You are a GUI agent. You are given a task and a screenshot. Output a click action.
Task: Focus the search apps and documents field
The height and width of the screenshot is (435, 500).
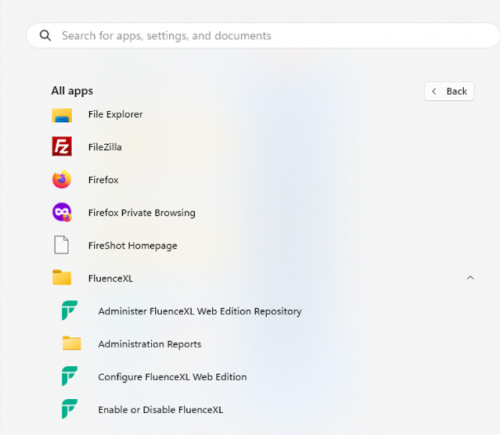coord(263,35)
